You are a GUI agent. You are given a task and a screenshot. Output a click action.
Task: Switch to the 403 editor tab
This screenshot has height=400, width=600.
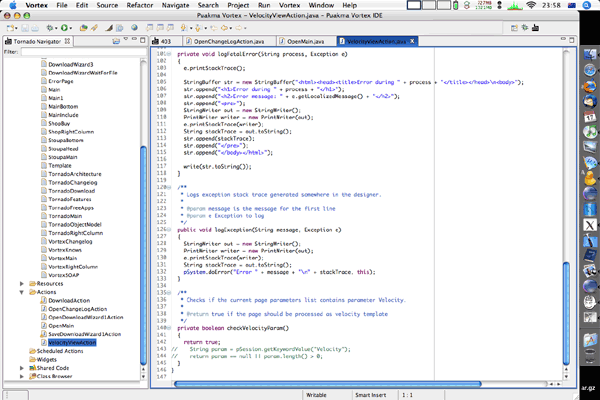pos(166,41)
